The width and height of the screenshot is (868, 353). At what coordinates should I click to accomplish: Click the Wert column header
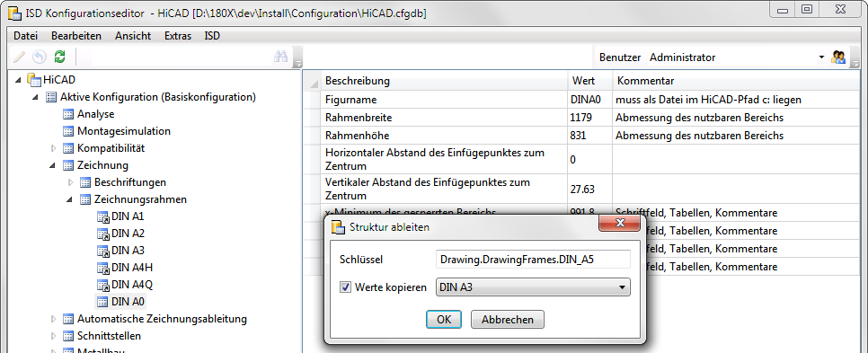pos(590,81)
